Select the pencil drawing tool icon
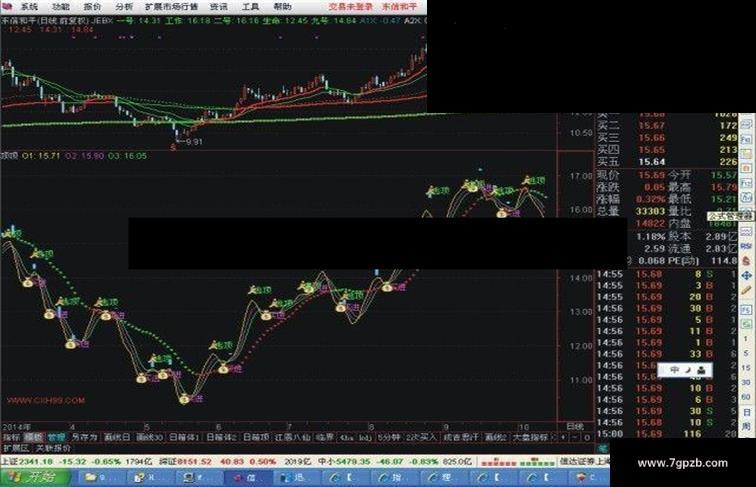 (746, 291)
